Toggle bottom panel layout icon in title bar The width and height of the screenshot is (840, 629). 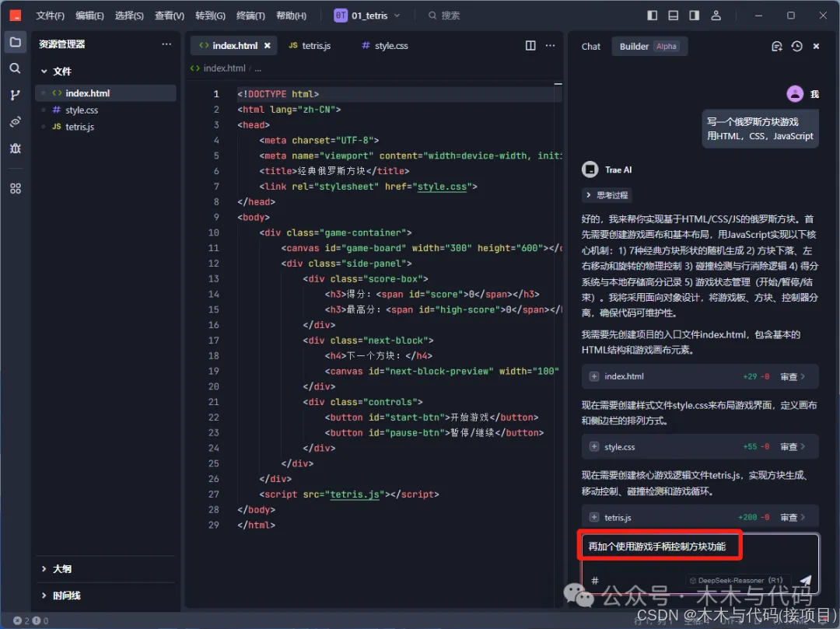tap(674, 16)
